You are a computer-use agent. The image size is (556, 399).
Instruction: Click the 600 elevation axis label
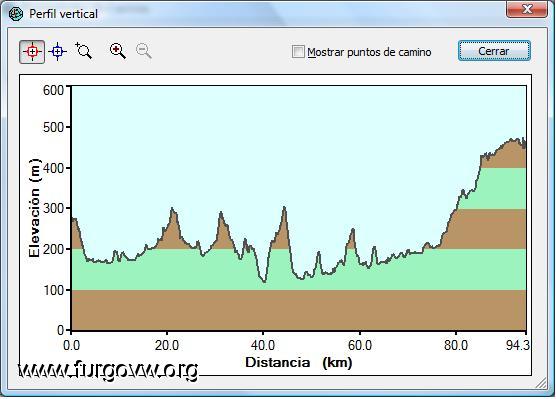tap(54, 90)
